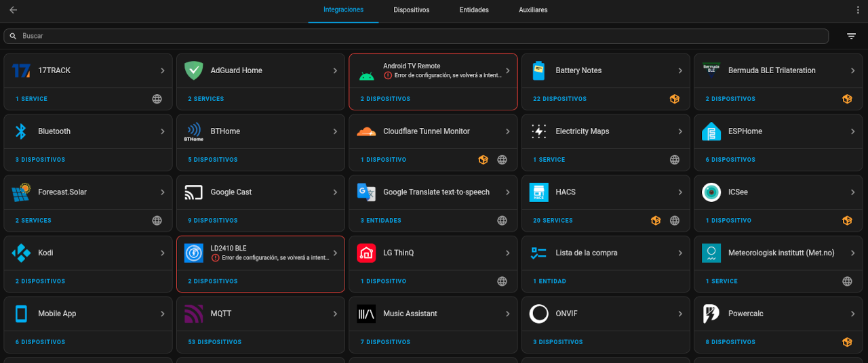Open Lista de la compra 1 entidad link
Viewport: 868px width, 363px height.
(549, 281)
